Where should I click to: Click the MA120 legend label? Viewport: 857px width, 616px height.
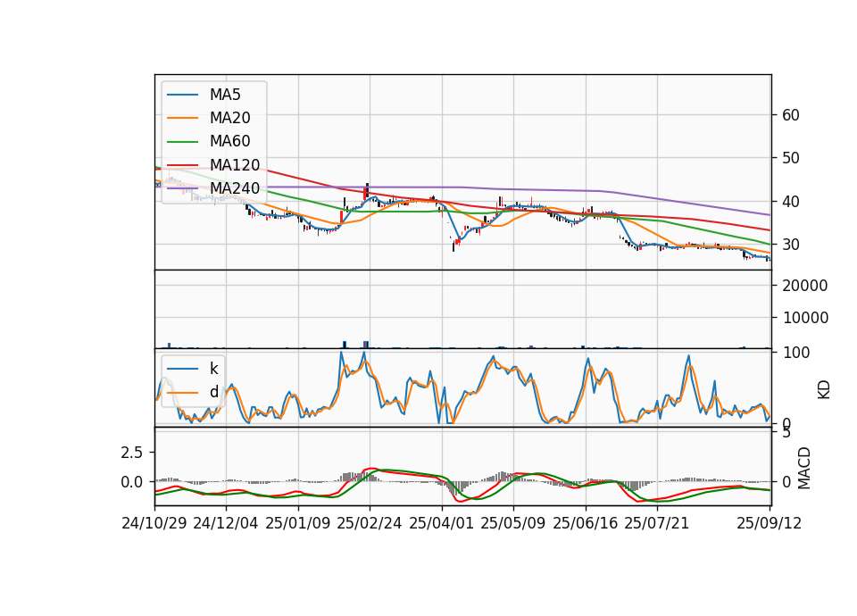coord(235,164)
